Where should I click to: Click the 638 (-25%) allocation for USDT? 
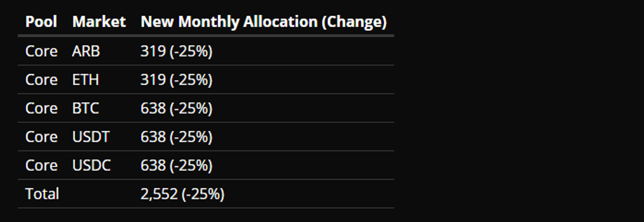(176, 137)
